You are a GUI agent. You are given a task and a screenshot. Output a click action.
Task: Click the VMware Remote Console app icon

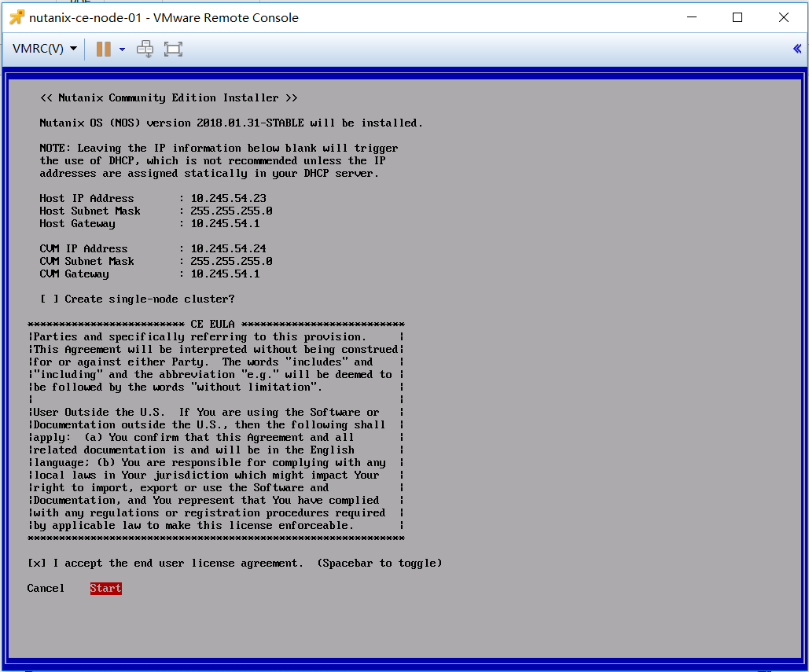pyautogui.click(x=17, y=17)
